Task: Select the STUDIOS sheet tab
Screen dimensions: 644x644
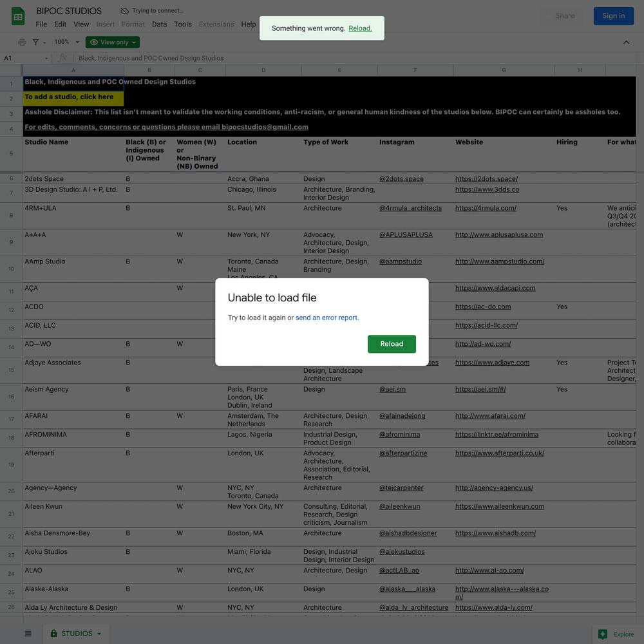Action: [76, 633]
